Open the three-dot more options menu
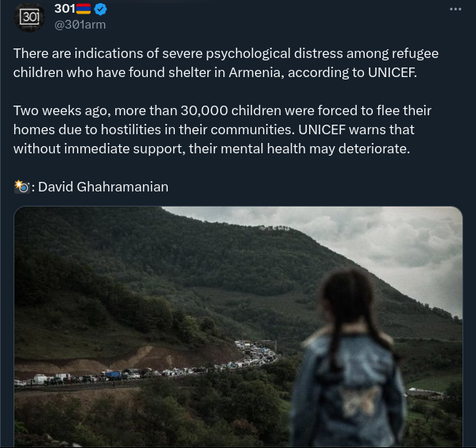 point(455,9)
